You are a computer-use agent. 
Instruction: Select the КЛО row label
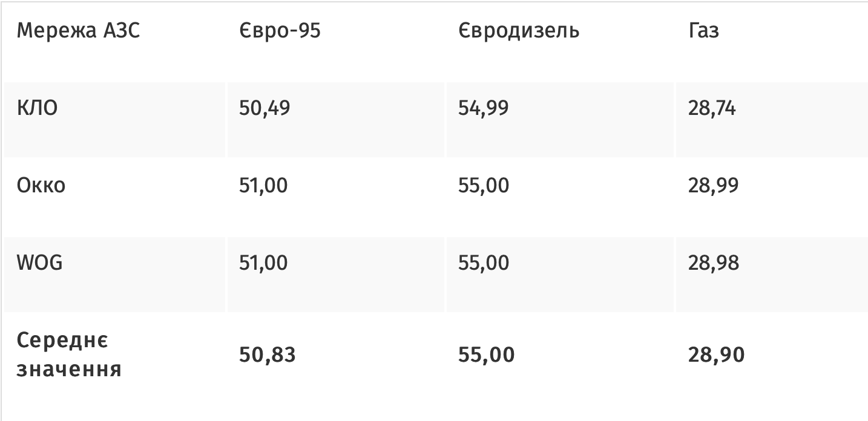point(38,109)
